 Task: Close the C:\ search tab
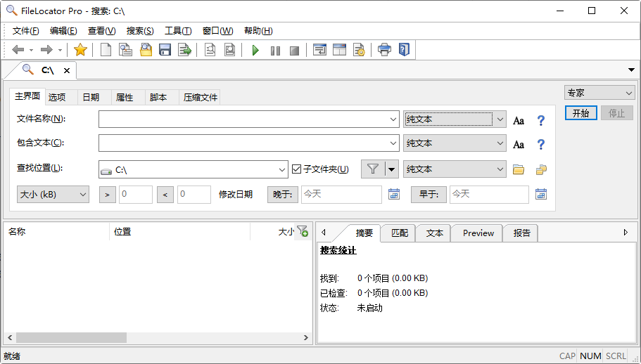(x=67, y=70)
